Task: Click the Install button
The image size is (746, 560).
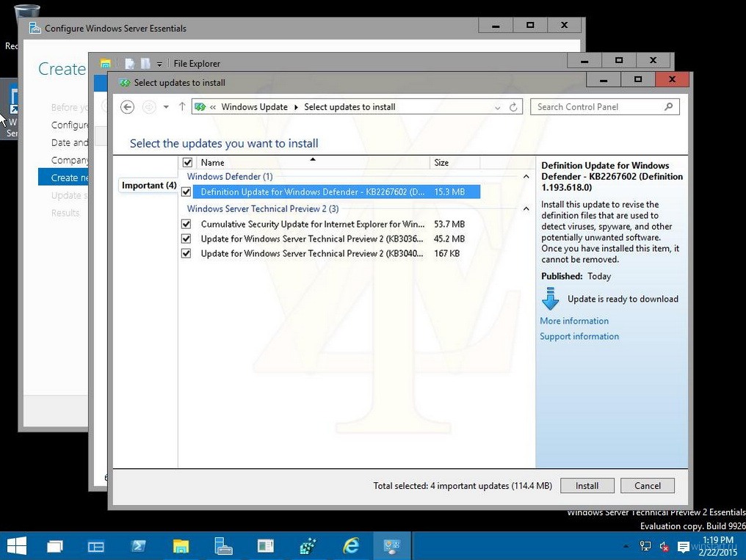Action: (587, 486)
